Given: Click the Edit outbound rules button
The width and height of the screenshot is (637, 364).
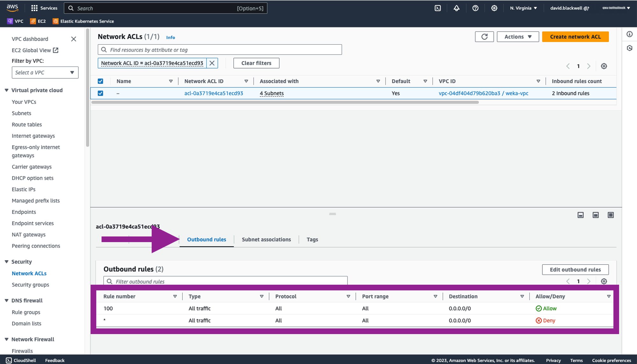Looking at the screenshot, I should [575, 270].
